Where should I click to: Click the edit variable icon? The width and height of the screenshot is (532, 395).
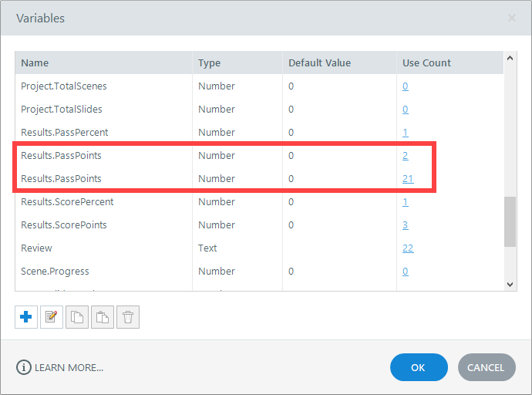(52, 317)
